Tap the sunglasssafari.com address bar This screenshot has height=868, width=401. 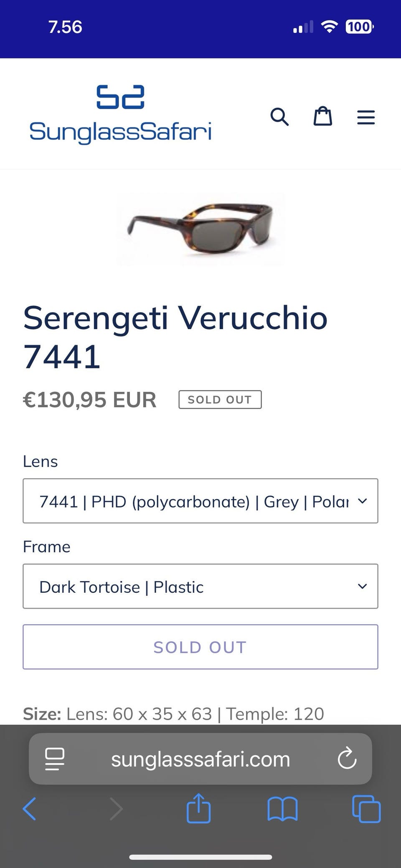[x=200, y=759]
